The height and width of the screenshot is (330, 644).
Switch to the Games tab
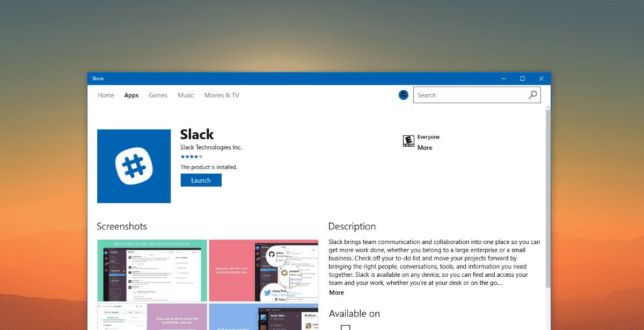[x=158, y=95]
